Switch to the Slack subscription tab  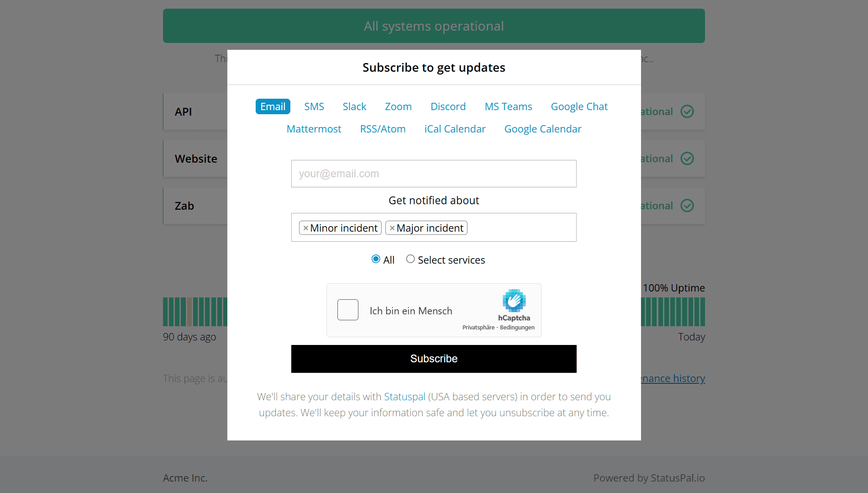(x=354, y=106)
